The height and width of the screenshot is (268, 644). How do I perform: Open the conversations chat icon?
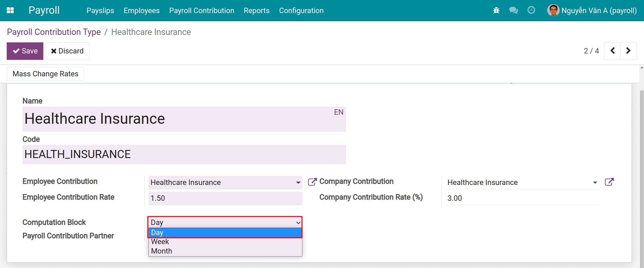pyautogui.click(x=513, y=10)
